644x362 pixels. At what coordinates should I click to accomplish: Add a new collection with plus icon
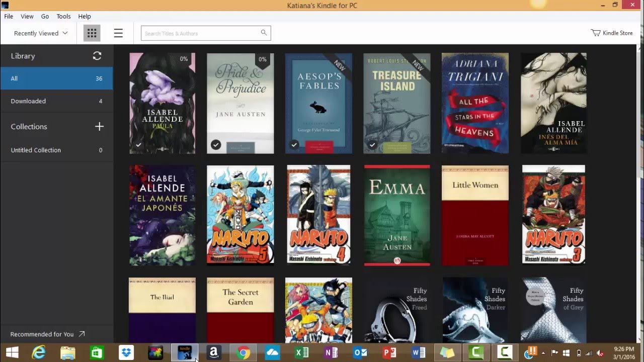pos(99,127)
